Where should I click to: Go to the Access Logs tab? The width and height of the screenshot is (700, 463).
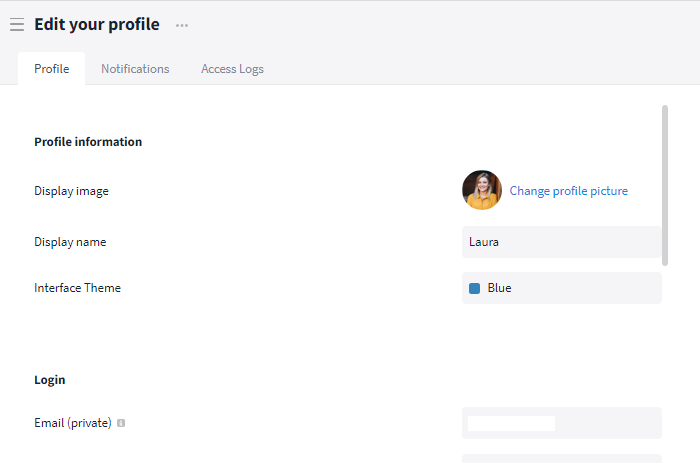point(232,69)
